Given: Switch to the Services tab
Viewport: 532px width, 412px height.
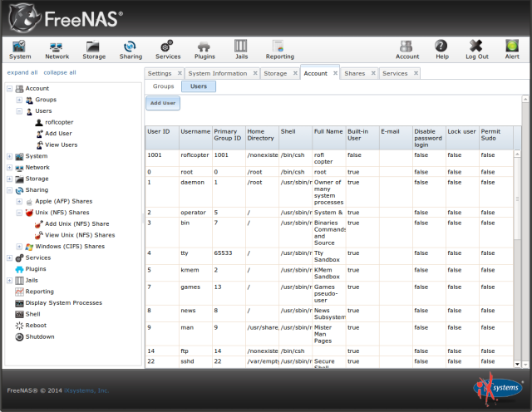Looking at the screenshot, I should click(x=395, y=73).
